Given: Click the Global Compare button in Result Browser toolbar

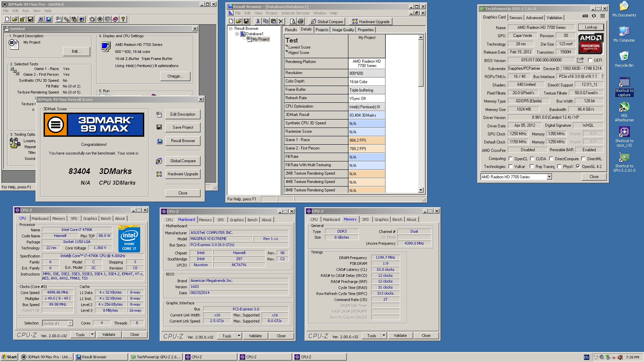Looking at the screenshot, I should [x=327, y=21].
